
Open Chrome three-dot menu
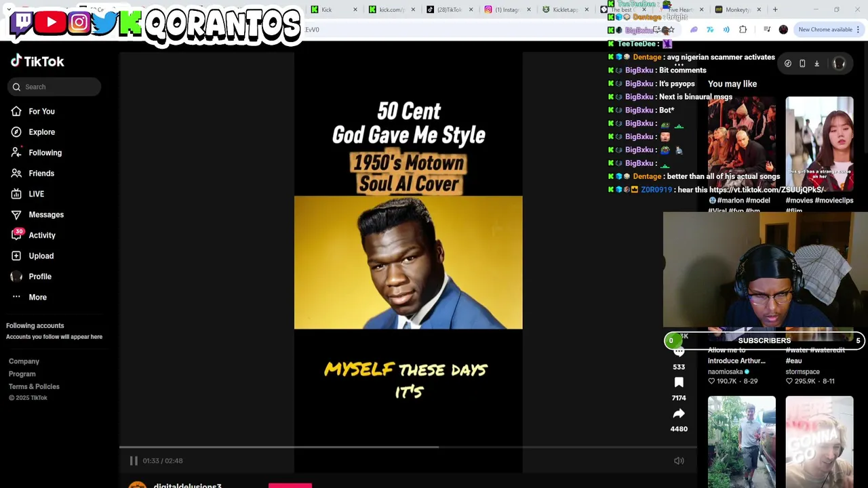click(858, 30)
